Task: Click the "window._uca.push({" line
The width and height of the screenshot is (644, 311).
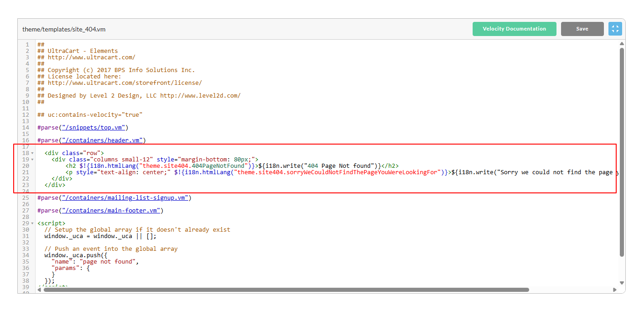Action: tap(76, 255)
